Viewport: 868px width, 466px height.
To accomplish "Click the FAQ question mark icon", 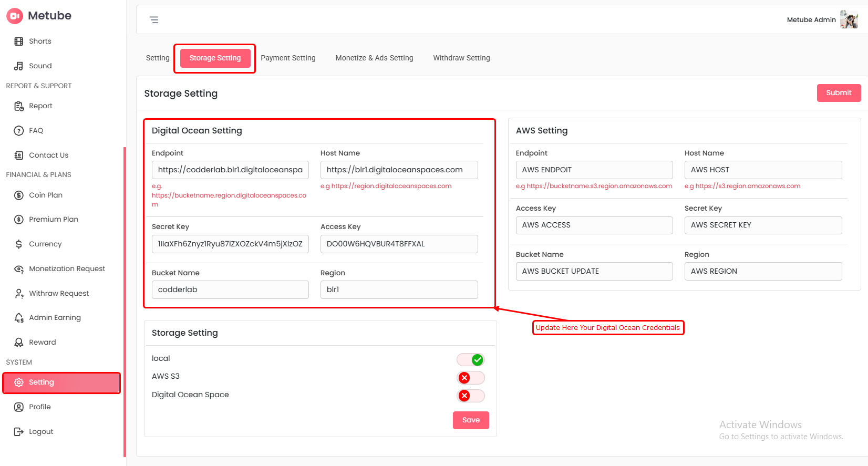I will (19, 131).
